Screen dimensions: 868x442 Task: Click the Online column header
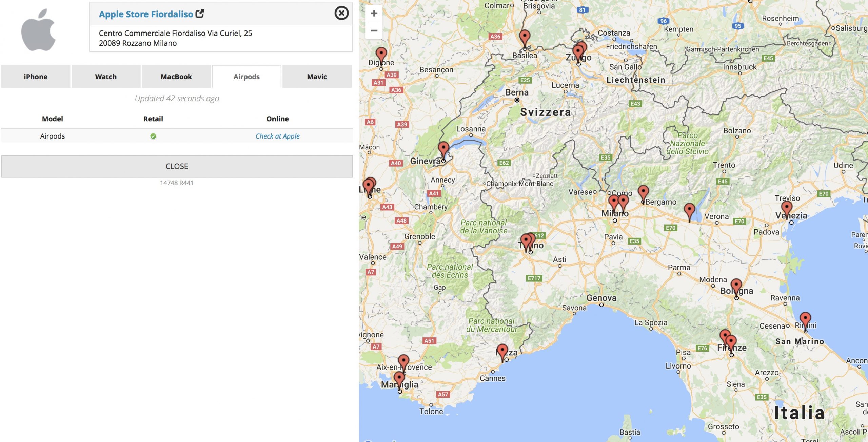pos(277,119)
